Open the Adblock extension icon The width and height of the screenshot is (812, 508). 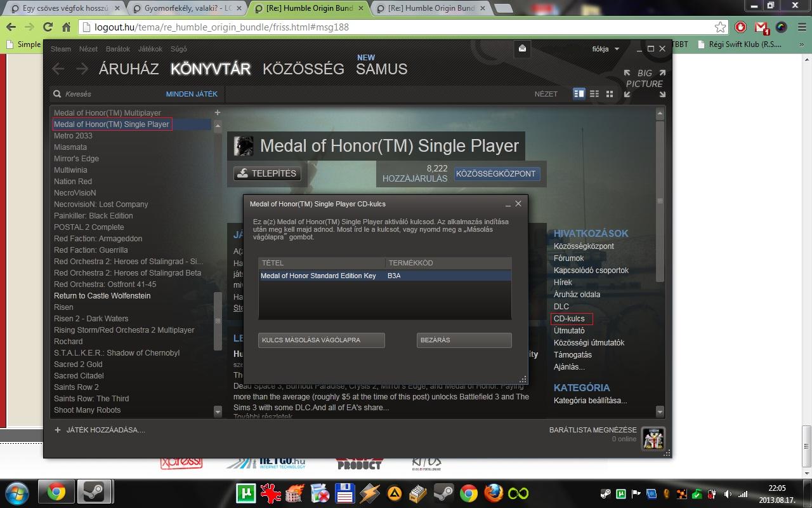pos(741,27)
